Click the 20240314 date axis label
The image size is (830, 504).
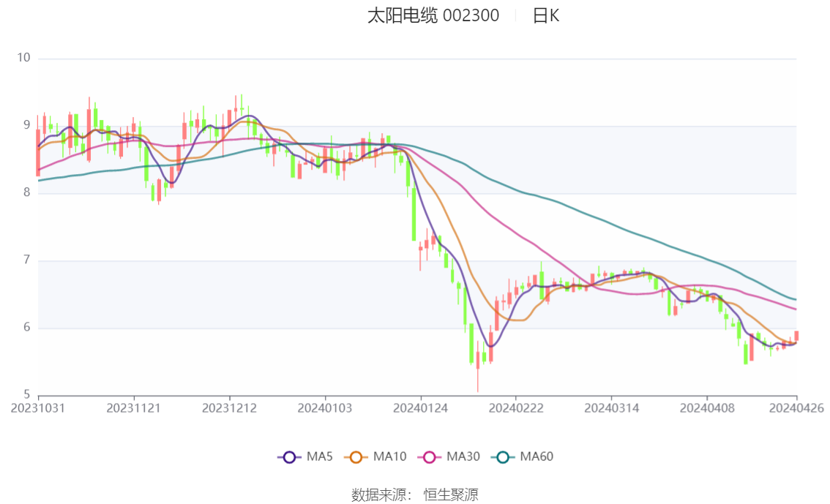(611, 407)
